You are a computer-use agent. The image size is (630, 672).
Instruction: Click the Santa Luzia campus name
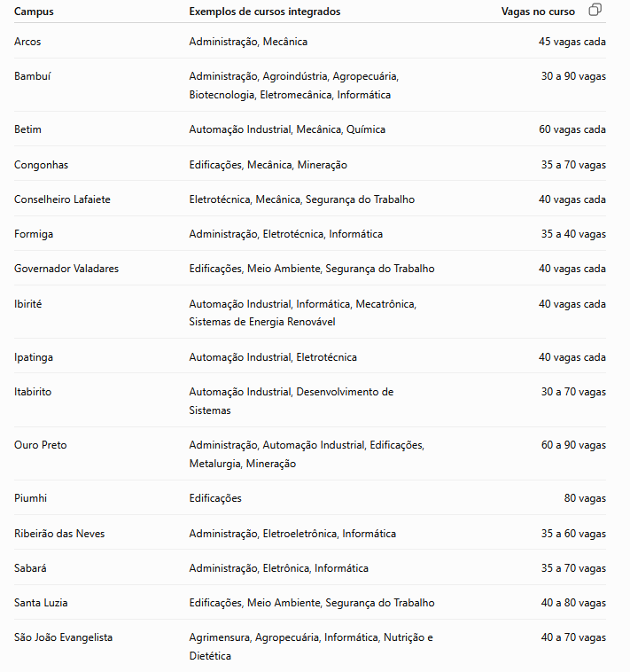41,603
